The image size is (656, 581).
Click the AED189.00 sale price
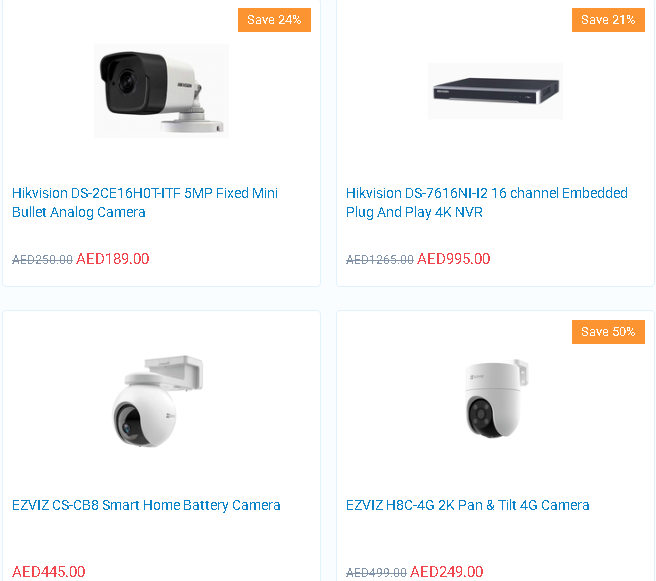[113, 259]
